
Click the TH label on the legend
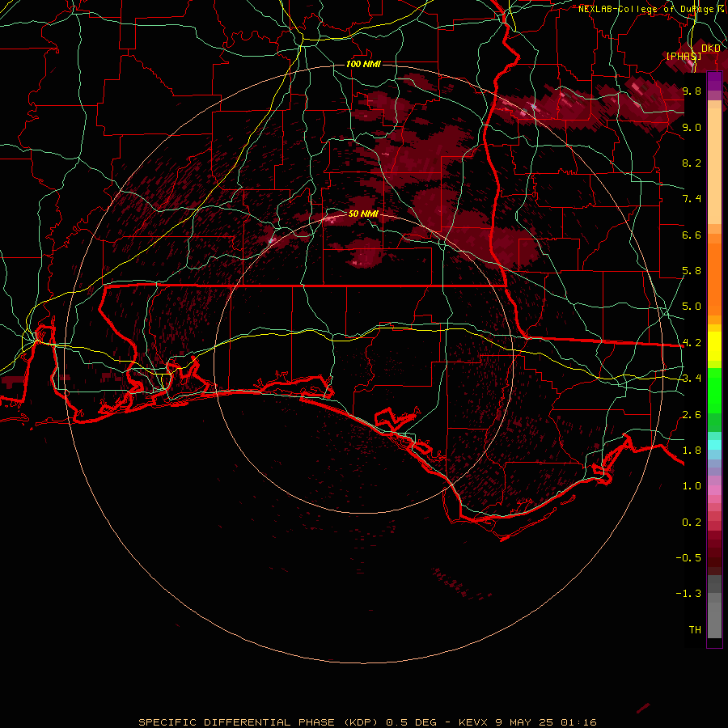coord(695,630)
